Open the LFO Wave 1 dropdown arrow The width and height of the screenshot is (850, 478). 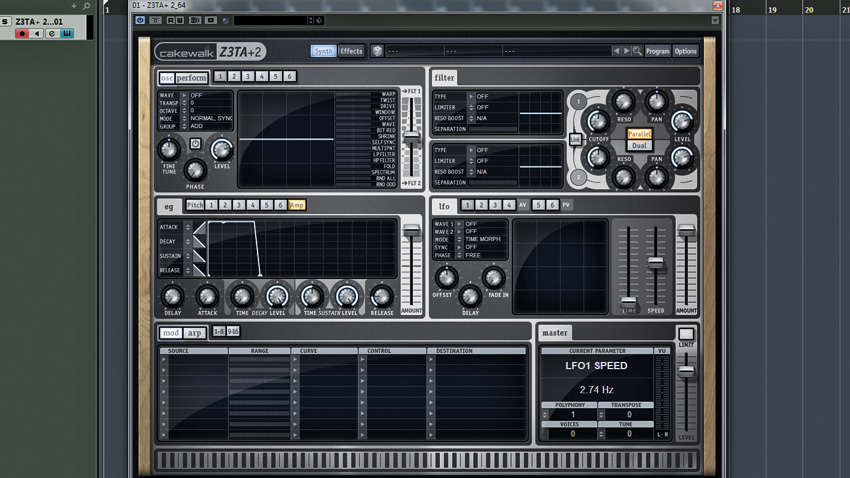[x=459, y=224]
